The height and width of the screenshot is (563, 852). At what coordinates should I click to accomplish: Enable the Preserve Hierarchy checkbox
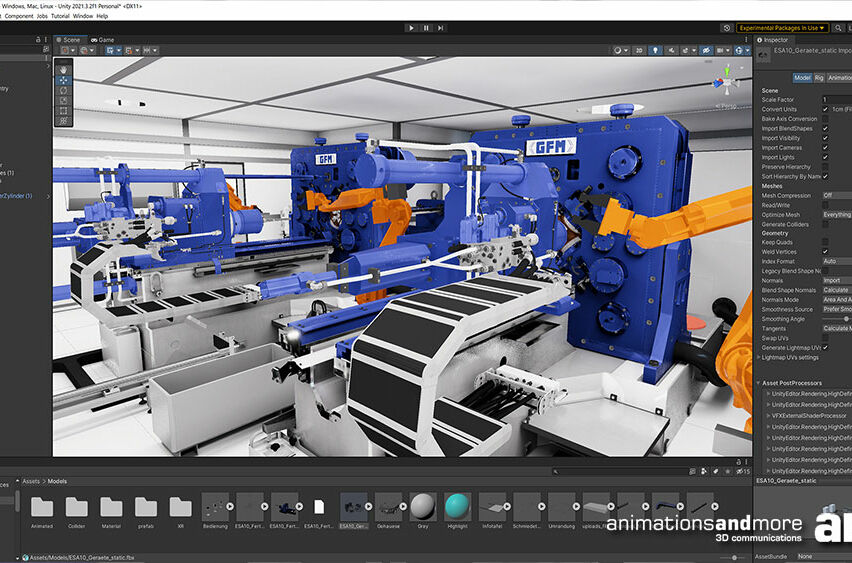pos(825,167)
